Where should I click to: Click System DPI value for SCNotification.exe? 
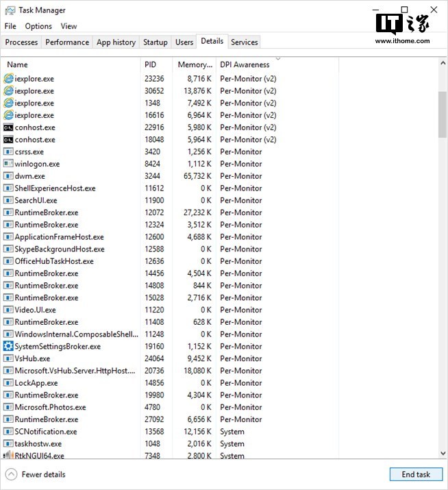pos(232,432)
